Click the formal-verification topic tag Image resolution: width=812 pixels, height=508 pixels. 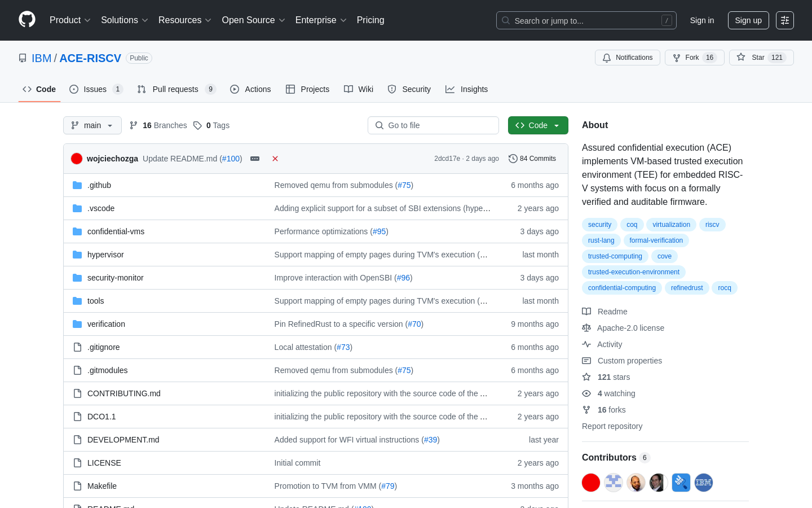tap(656, 240)
